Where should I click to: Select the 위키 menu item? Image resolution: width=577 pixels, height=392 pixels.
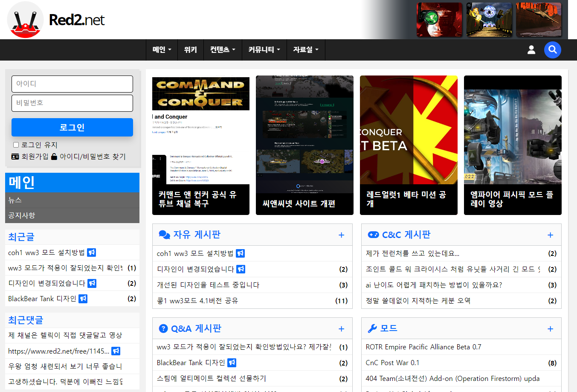coord(191,50)
